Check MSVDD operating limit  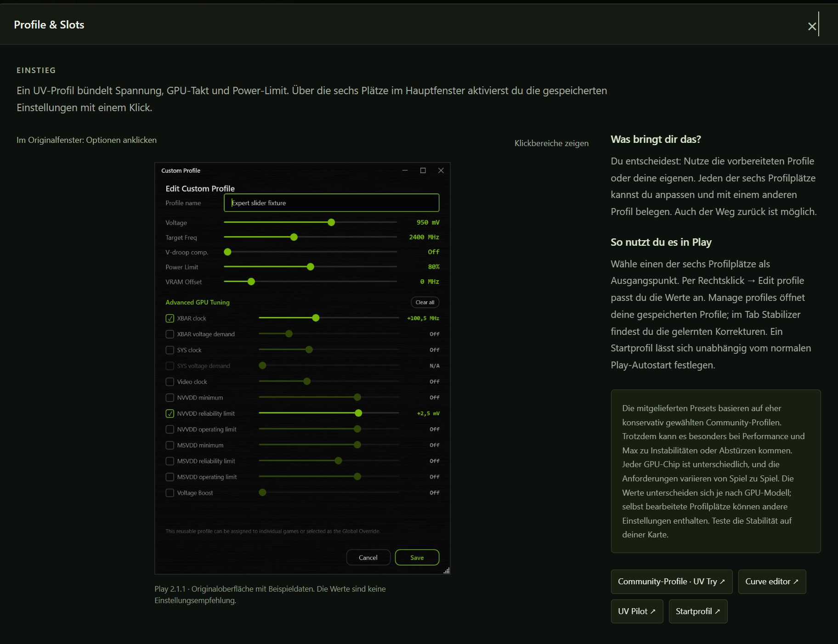tap(170, 477)
